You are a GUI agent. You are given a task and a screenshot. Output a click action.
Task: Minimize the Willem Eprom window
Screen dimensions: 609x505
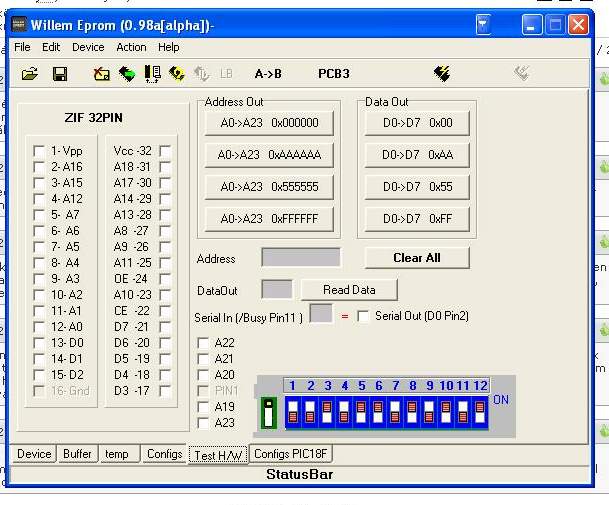pos(532,25)
